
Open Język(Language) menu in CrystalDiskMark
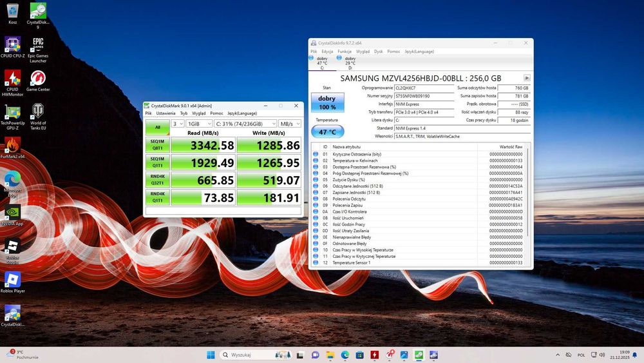242,113
